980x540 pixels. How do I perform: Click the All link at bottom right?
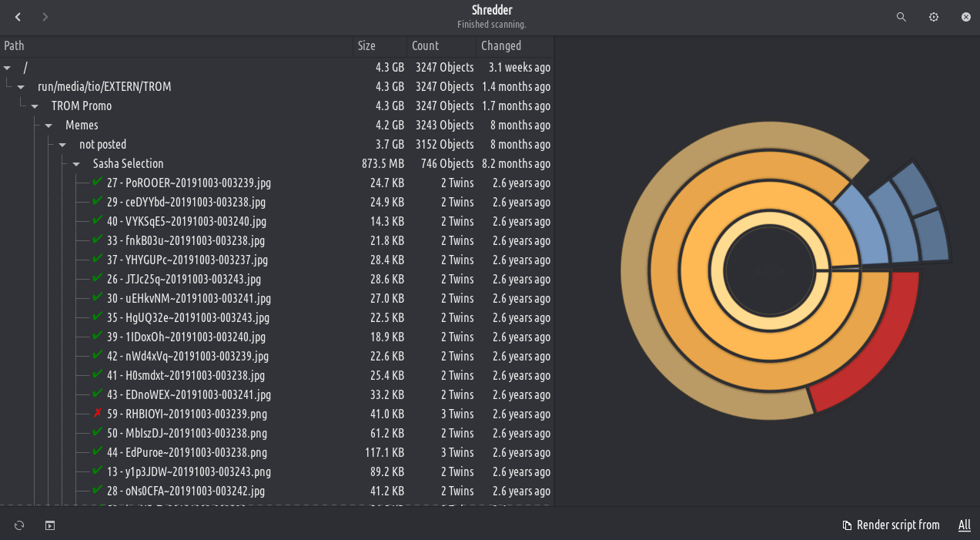coord(964,525)
